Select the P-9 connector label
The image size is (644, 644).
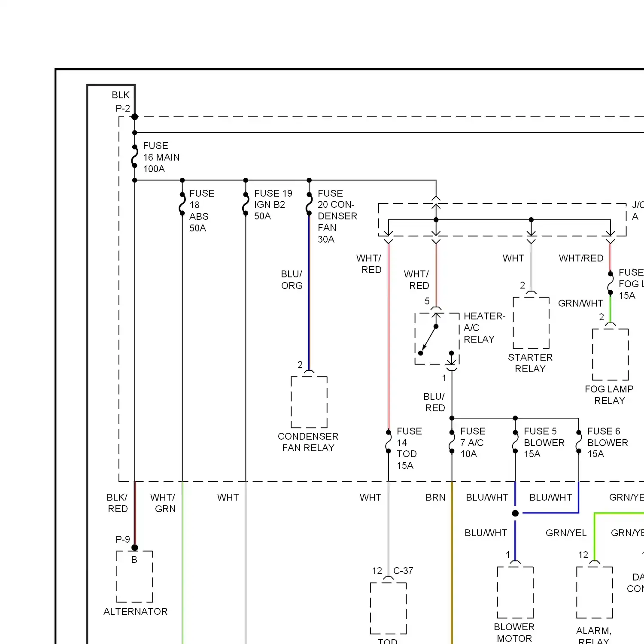123,539
